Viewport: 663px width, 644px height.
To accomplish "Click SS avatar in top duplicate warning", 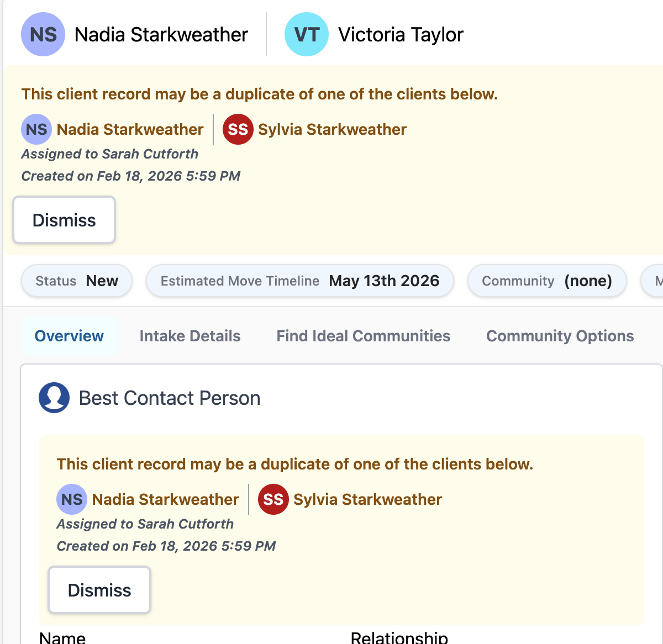I will [x=238, y=129].
